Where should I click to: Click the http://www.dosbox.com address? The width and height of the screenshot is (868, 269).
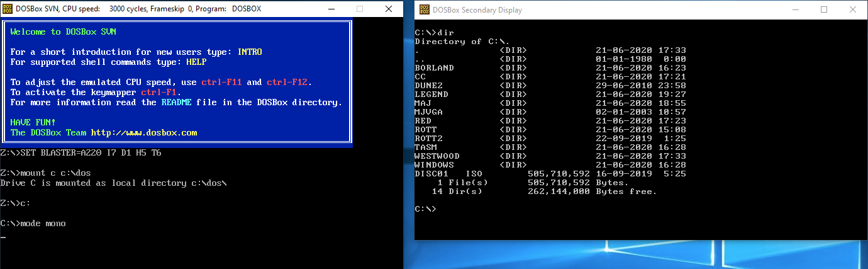pyautogui.click(x=144, y=133)
